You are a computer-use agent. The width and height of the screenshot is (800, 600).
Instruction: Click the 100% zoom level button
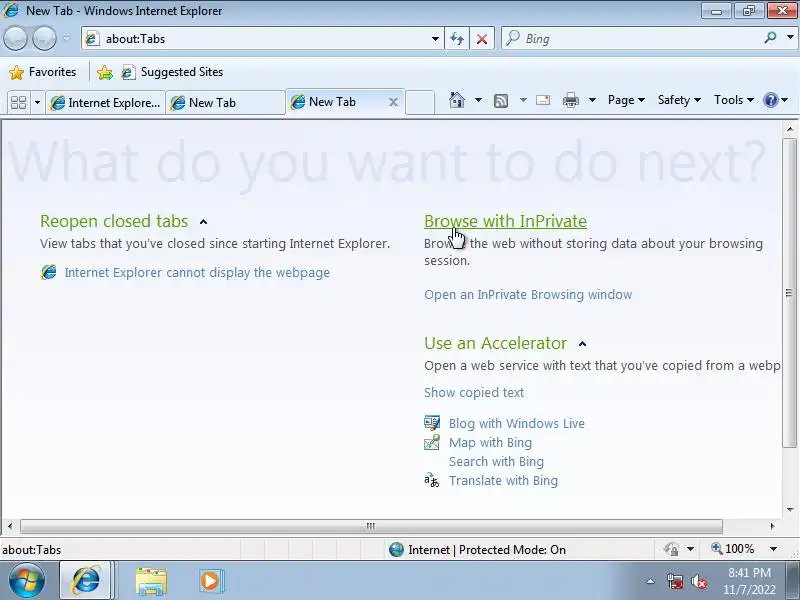click(x=733, y=549)
